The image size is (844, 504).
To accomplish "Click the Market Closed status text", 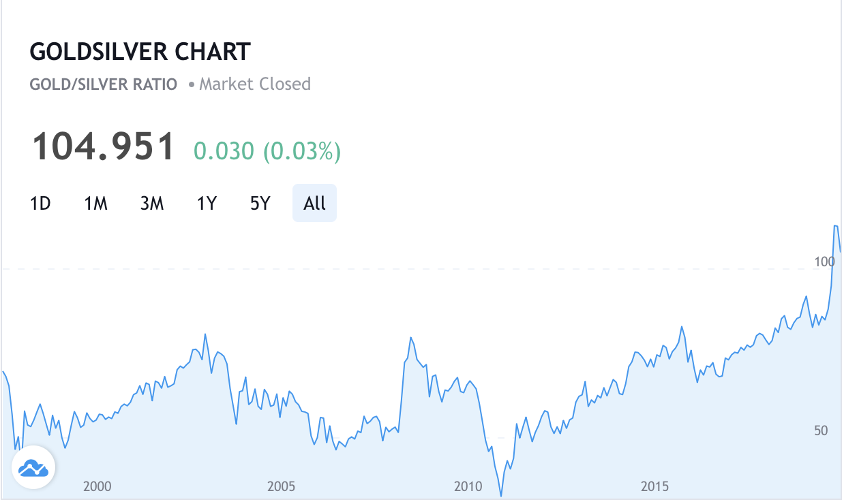I will click(254, 84).
